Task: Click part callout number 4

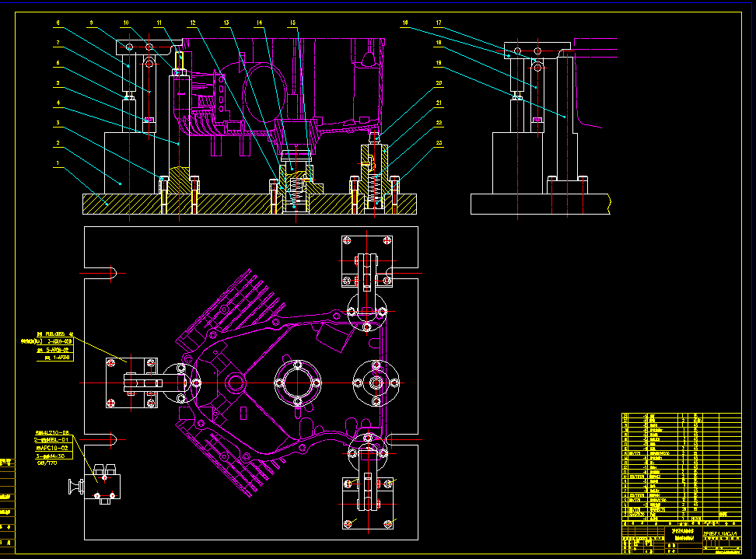Action: (58, 103)
